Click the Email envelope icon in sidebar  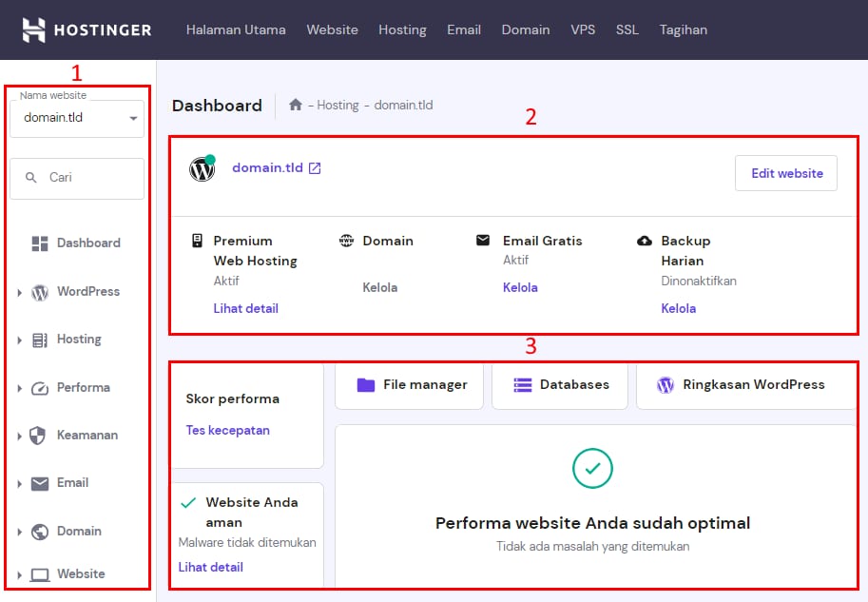40,483
